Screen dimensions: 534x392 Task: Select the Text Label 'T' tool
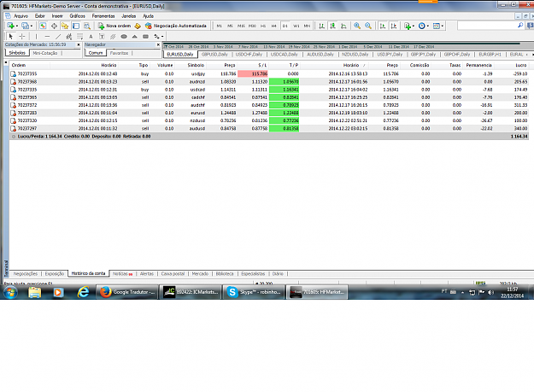pos(102,37)
